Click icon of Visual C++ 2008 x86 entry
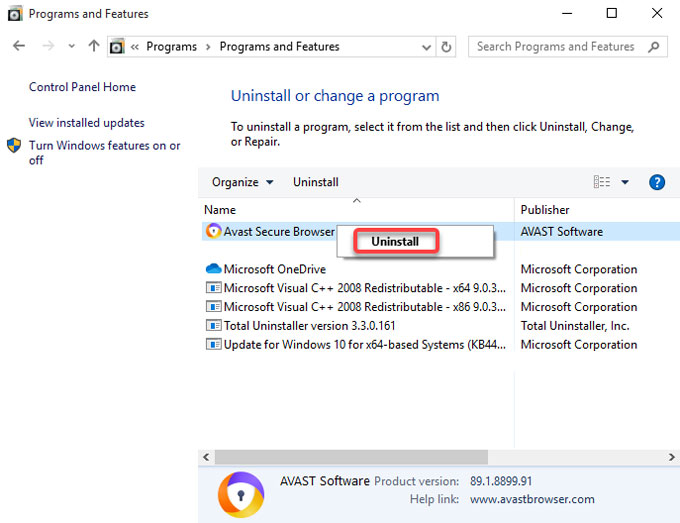 tap(213, 307)
